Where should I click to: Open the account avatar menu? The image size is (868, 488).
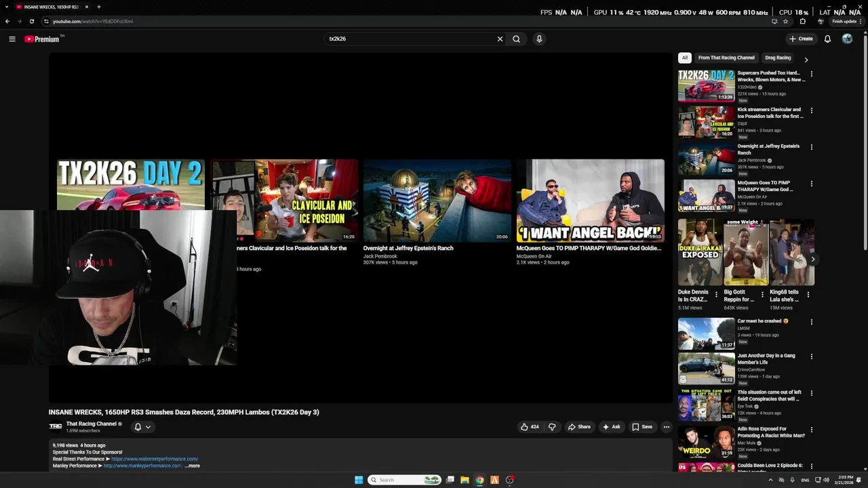[x=847, y=39]
